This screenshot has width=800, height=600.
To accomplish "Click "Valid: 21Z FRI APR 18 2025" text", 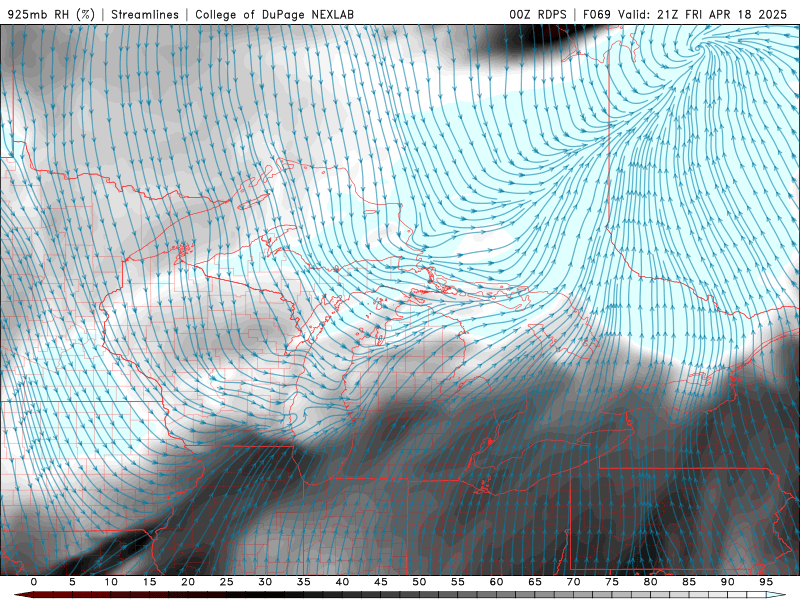I will click(703, 14).
